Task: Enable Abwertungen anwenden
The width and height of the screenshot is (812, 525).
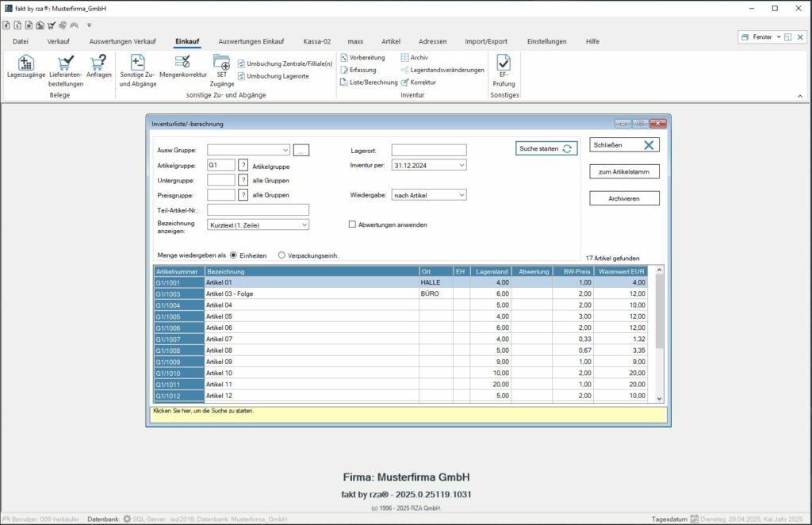Action: click(x=352, y=224)
